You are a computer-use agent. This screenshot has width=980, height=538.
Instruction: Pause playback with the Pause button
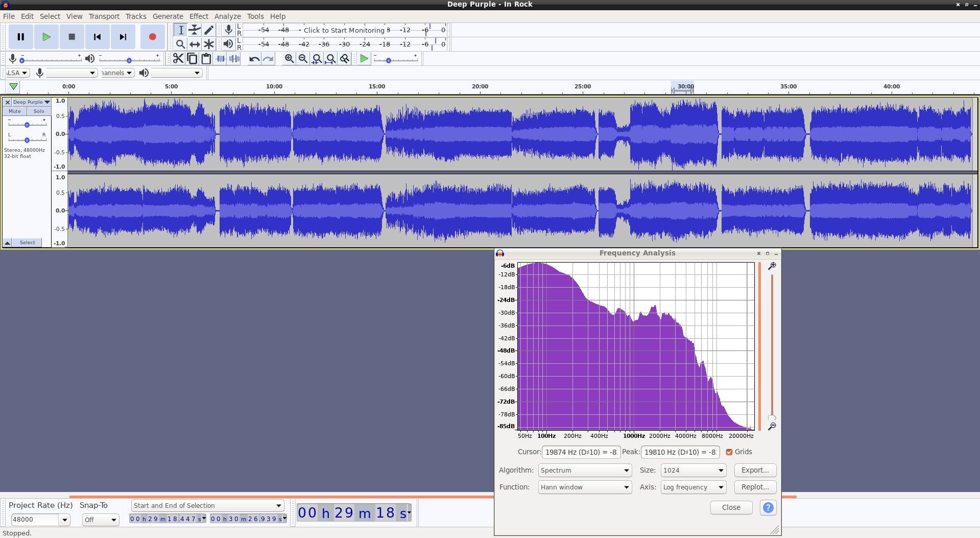point(21,37)
